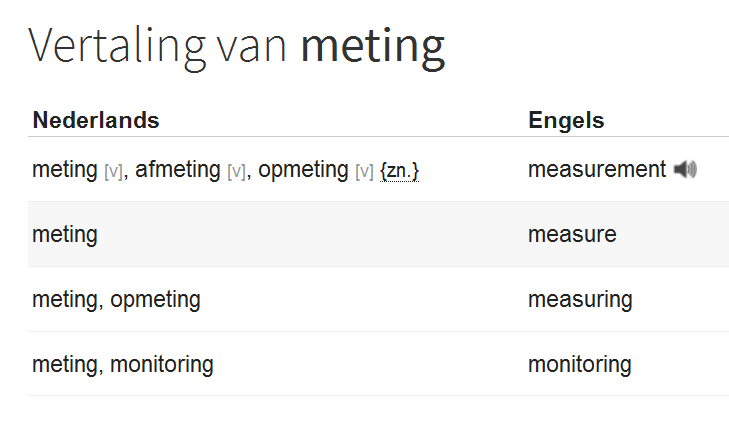Click the [v] marker after first-row meting
Image resolution: width=729 pixels, height=433 pixels.
[113, 172]
